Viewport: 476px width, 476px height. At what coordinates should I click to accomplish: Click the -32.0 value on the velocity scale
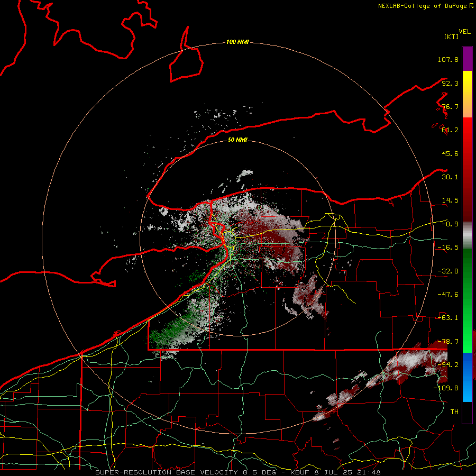pyautogui.click(x=448, y=271)
